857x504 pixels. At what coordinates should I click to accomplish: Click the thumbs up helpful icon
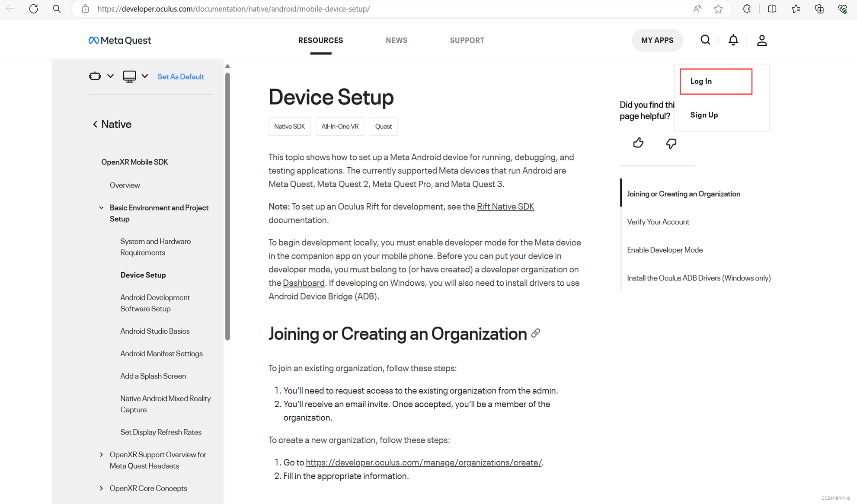pyautogui.click(x=638, y=143)
